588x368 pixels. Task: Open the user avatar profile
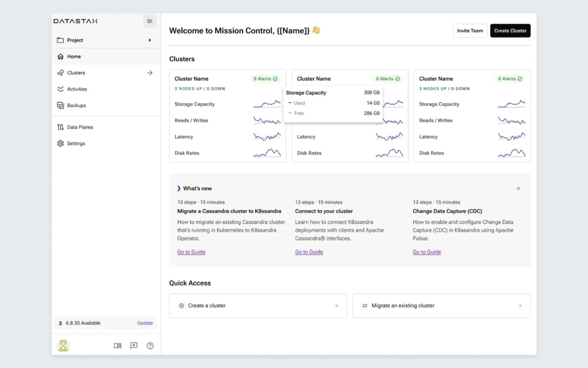(x=63, y=346)
